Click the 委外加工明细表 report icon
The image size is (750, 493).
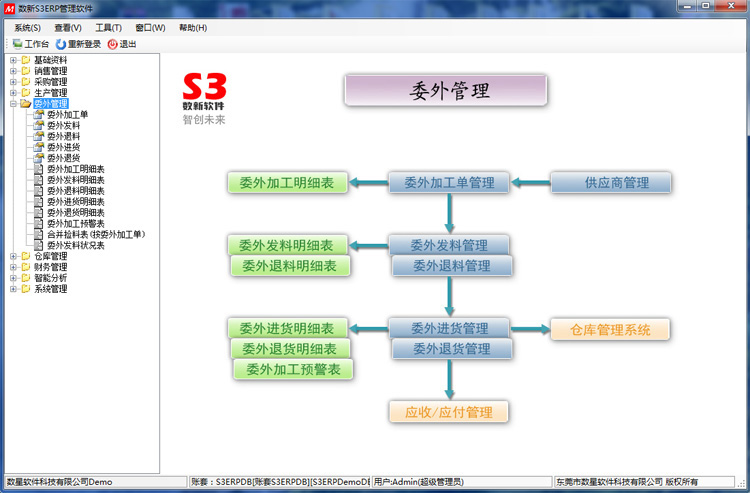[x=39, y=169]
